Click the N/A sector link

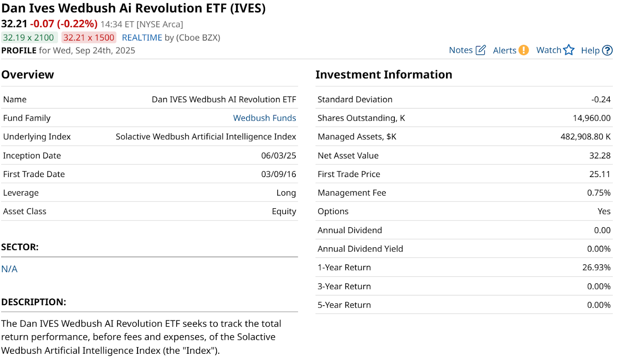click(x=9, y=269)
